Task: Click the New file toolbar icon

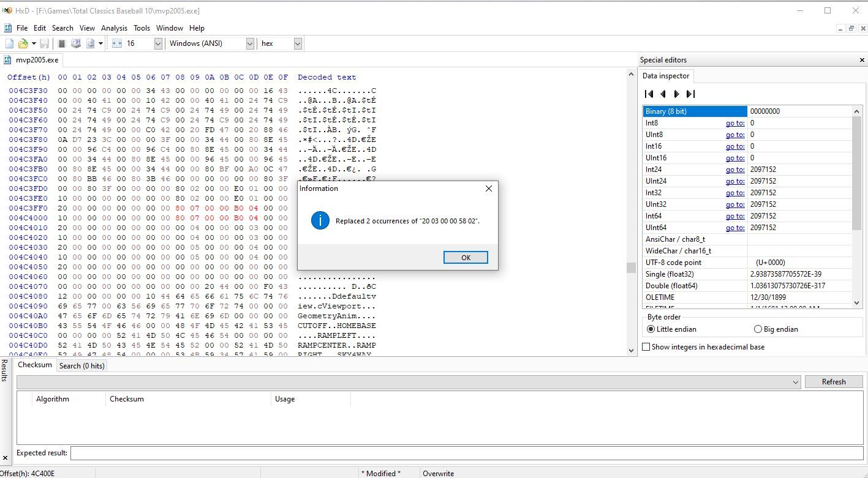Action: pos(9,43)
